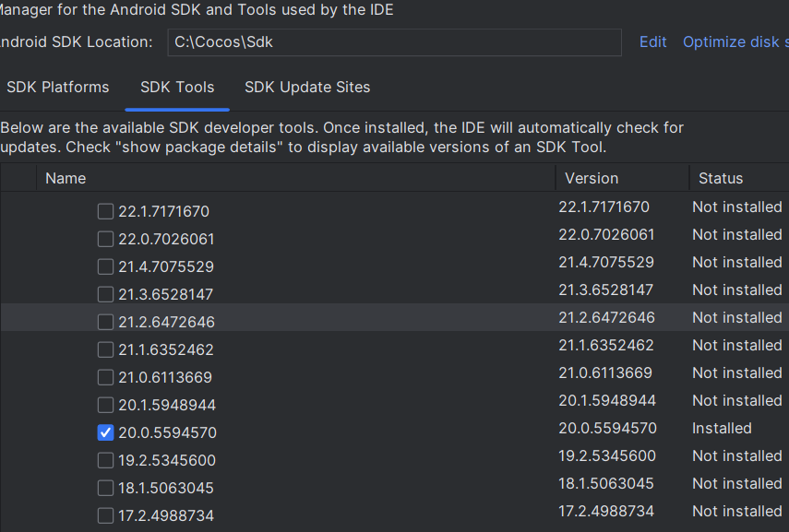The width and height of the screenshot is (789, 532).
Task: Check the 22.0.7026061 version checkbox
Action: pyautogui.click(x=105, y=239)
